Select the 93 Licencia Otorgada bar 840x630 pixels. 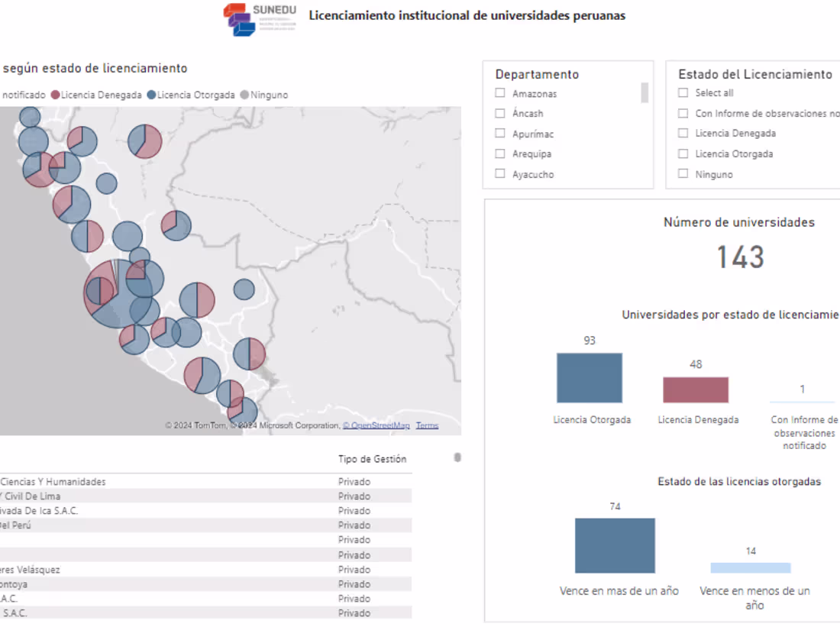[x=589, y=377]
